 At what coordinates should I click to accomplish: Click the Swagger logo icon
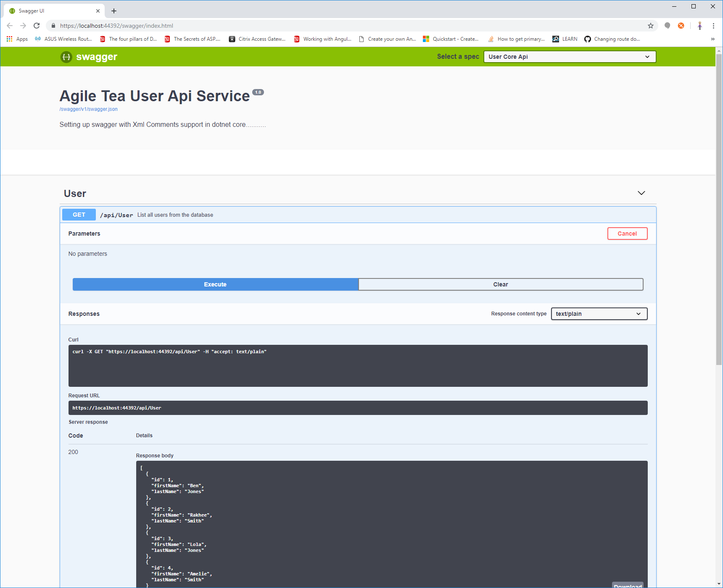tap(66, 57)
